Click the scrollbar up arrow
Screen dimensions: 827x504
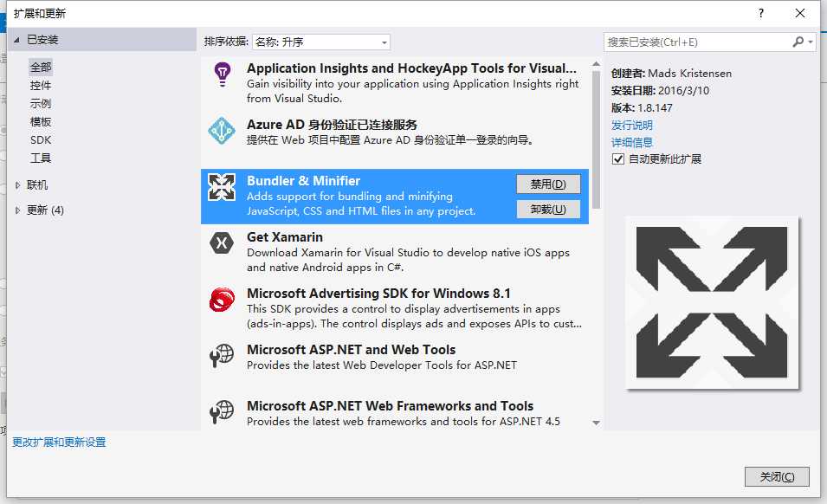pos(596,64)
